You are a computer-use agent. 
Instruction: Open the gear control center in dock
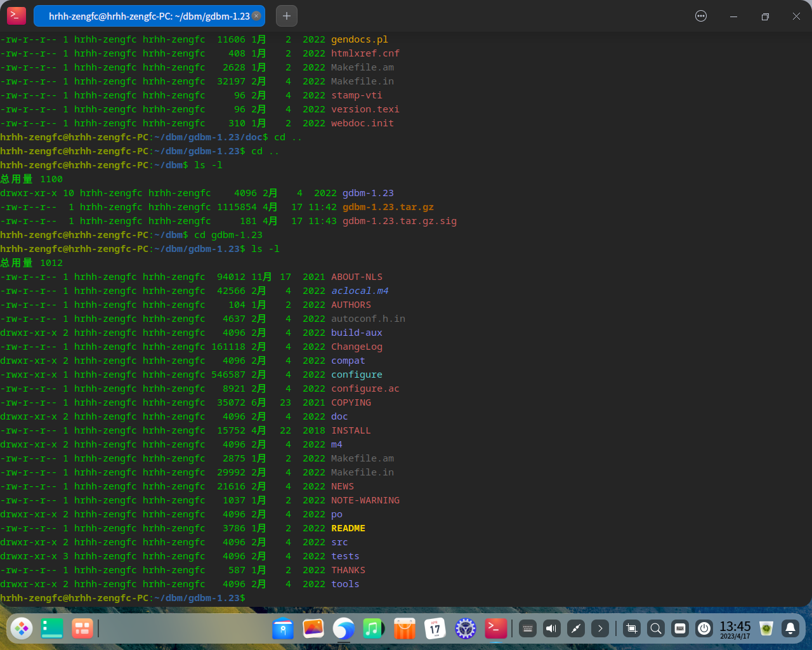point(466,628)
